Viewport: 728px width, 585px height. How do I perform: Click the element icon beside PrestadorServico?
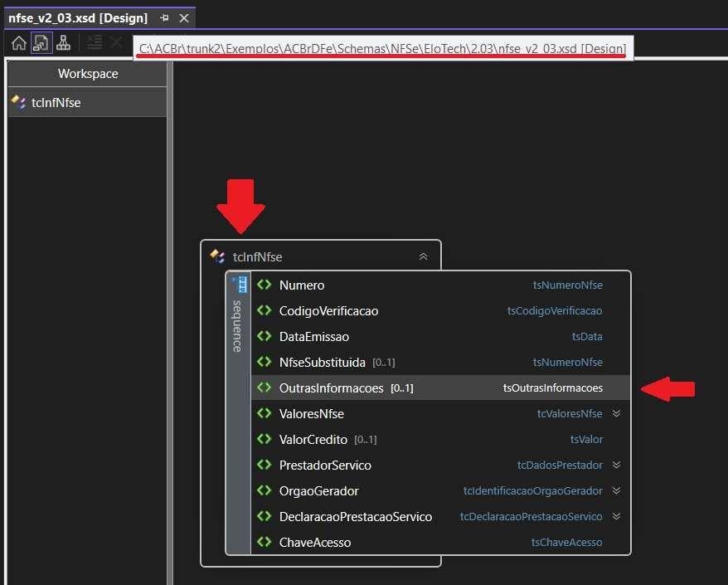[265, 465]
